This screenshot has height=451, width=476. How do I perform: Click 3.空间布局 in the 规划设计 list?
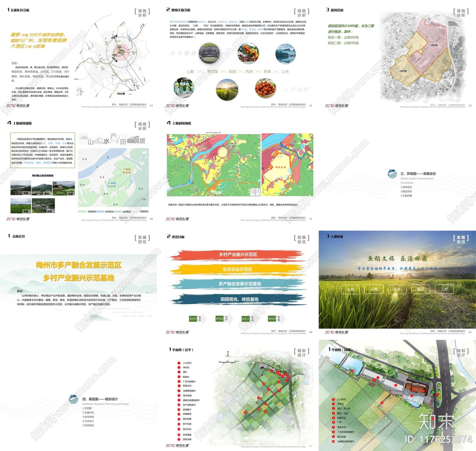click(88, 417)
